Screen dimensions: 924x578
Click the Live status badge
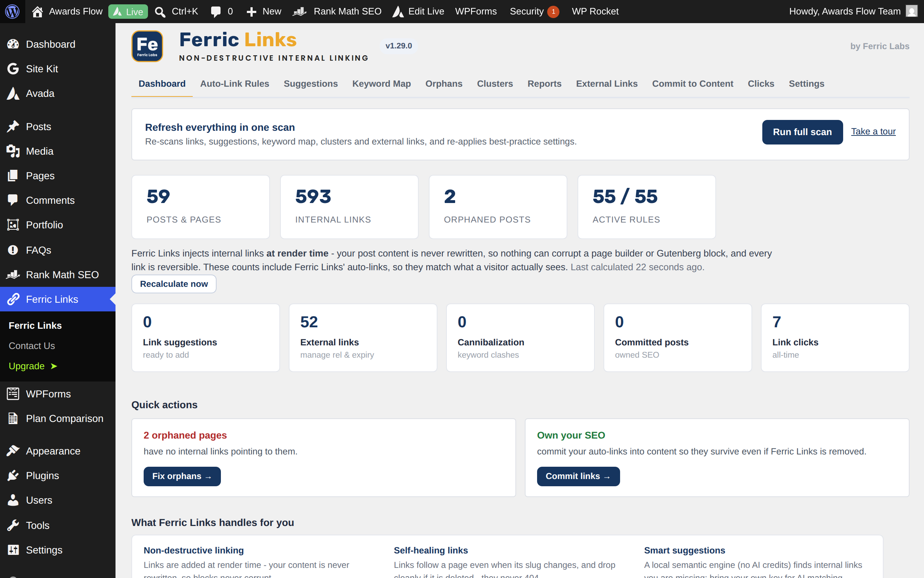click(x=128, y=12)
